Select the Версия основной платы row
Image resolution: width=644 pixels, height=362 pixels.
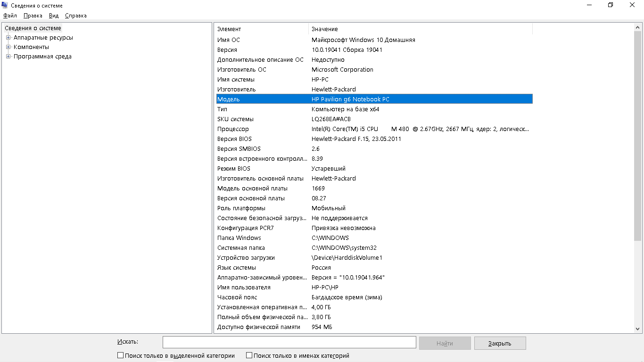point(374,198)
